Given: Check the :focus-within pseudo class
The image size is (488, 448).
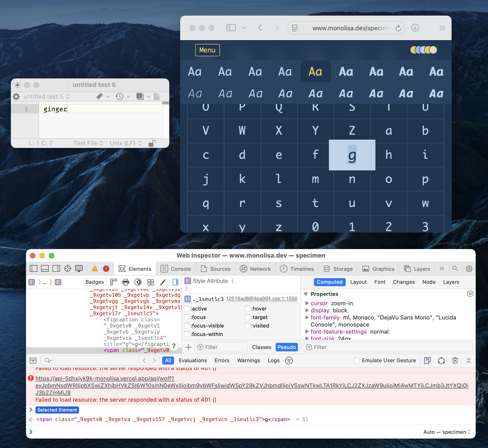Looking at the screenshot, I should coord(187,334).
